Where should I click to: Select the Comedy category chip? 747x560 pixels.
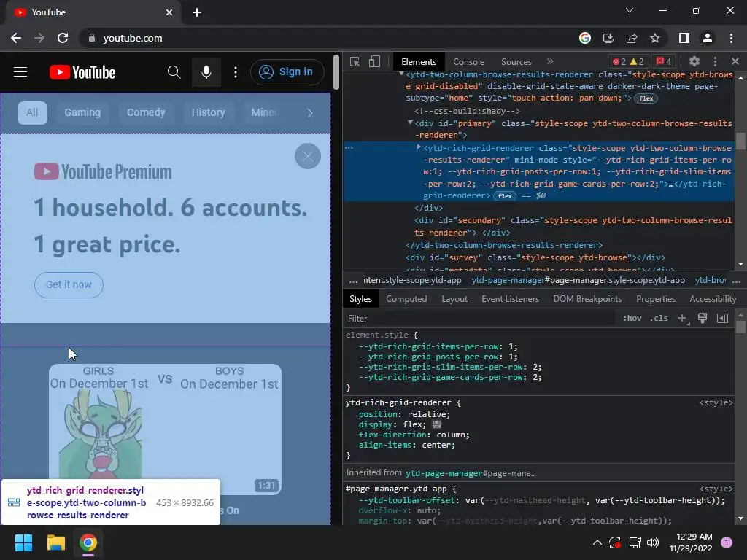[146, 113]
